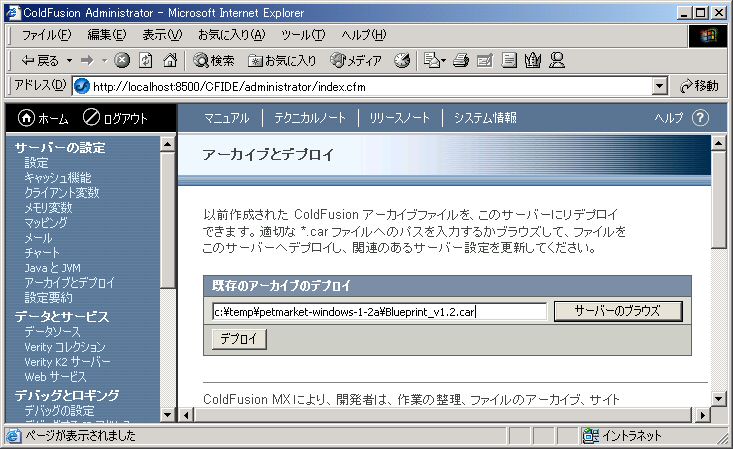Click the main pane scroll up arrow

pos(719,143)
